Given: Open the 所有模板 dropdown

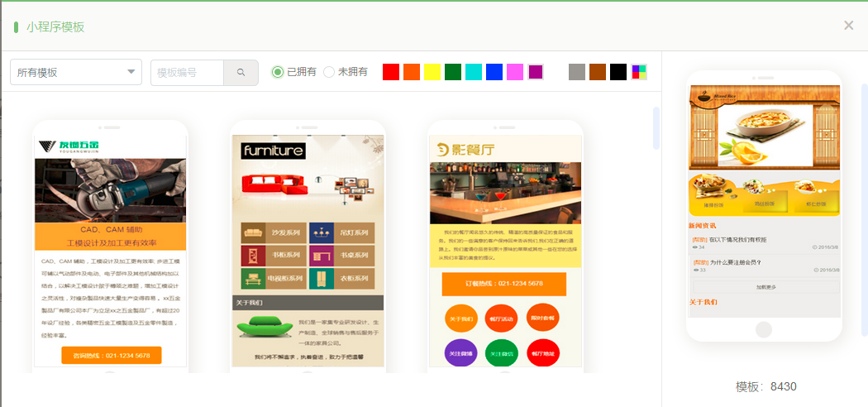Looking at the screenshot, I should [76, 73].
